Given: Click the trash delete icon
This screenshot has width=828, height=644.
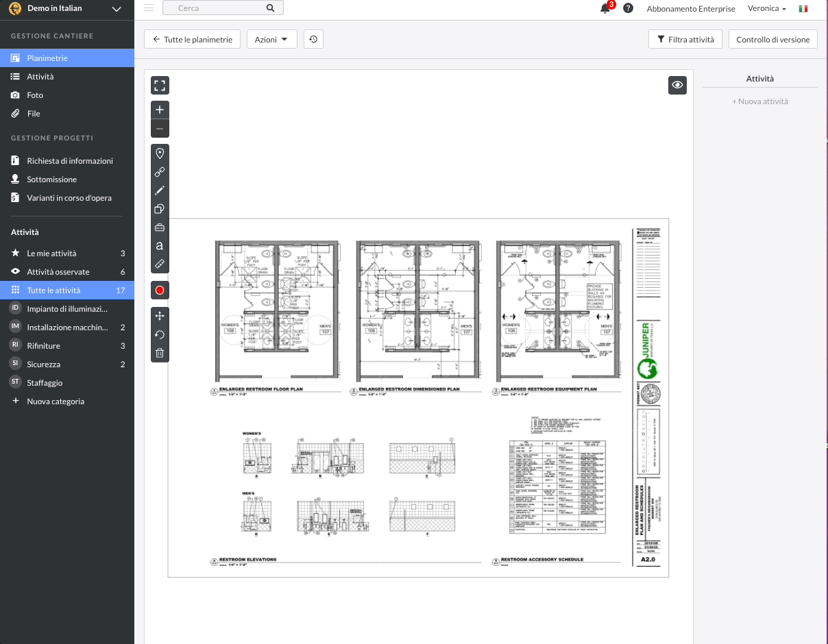Looking at the screenshot, I should tap(160, 353).
